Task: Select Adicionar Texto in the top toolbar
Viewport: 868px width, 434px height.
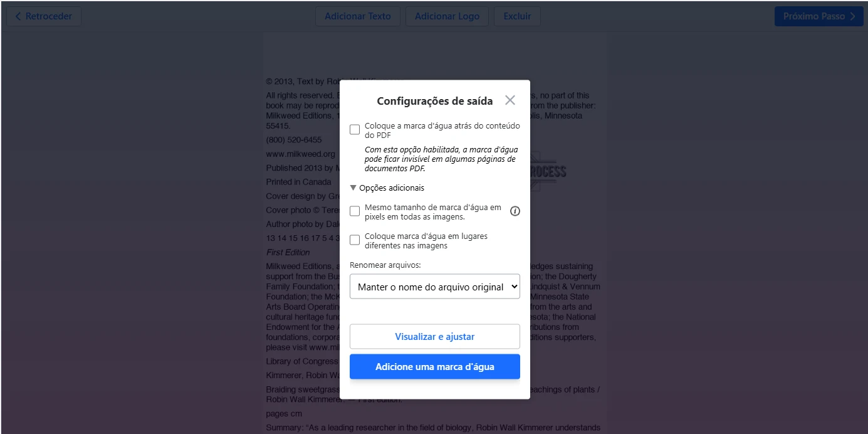Action: (357, 16)
